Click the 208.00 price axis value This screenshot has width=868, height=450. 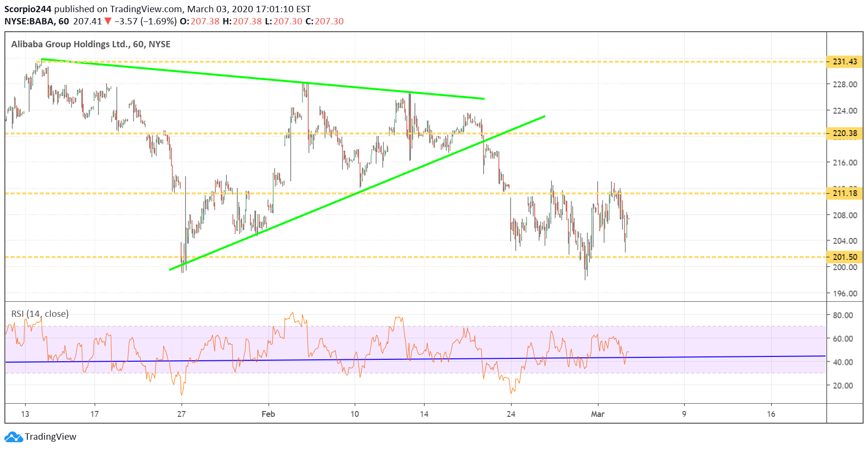[845, 215]
